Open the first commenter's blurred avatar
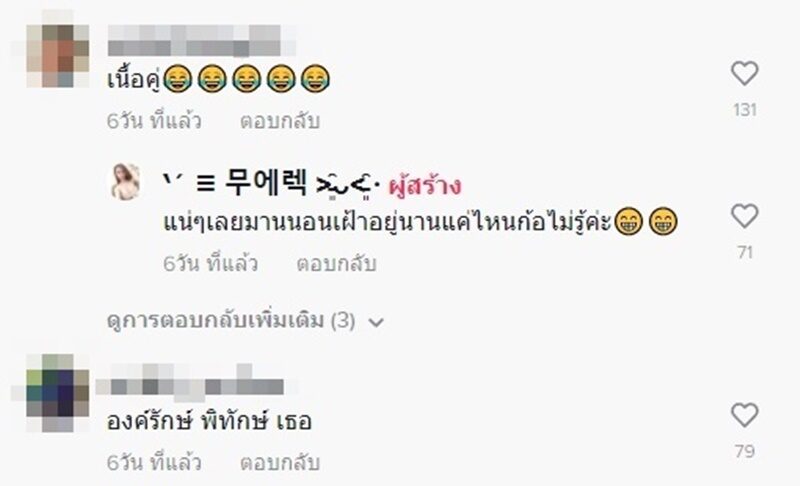Image resolution: width=800 pixels, height=486 pixels. (x=58, y=56)
